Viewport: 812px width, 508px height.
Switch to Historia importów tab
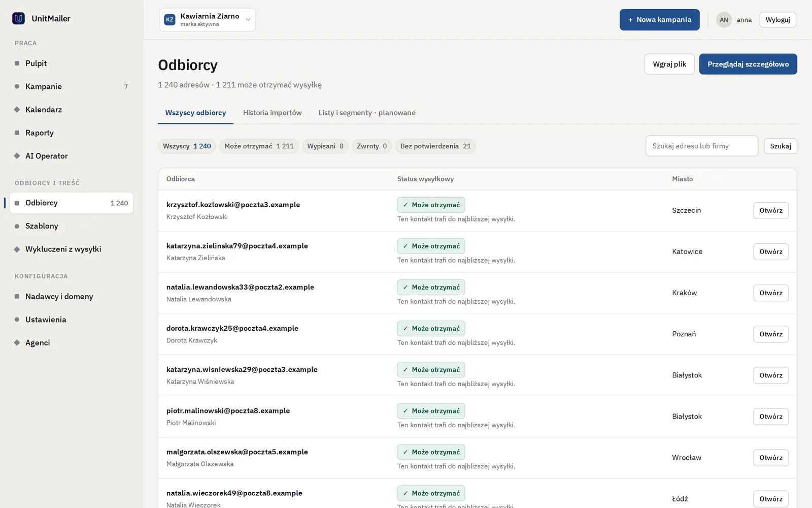tap(272, 113)
